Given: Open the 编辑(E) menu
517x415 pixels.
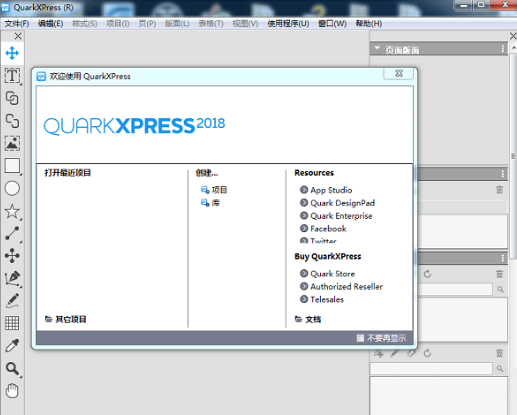Looking at the screenshot, I should pyautogui.click(x=50, y=24).
